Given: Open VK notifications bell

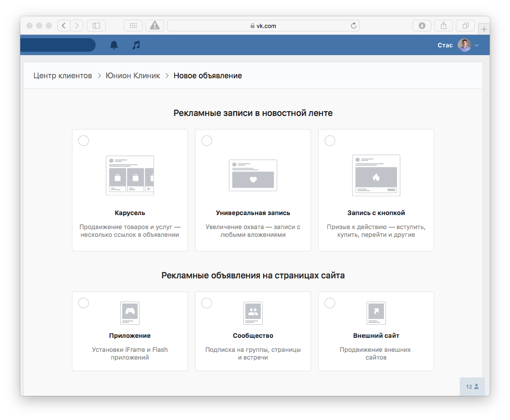Looking at the screenshot, I should coord(114,45).
